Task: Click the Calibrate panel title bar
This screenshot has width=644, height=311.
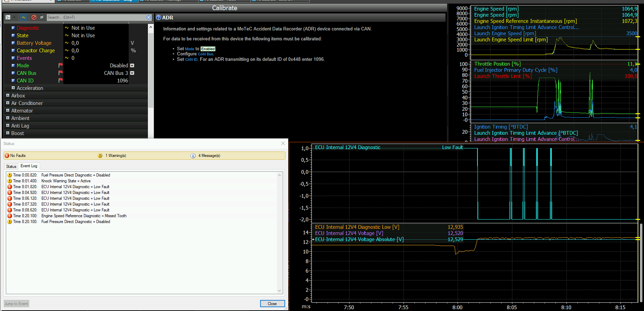Action: 225,8
